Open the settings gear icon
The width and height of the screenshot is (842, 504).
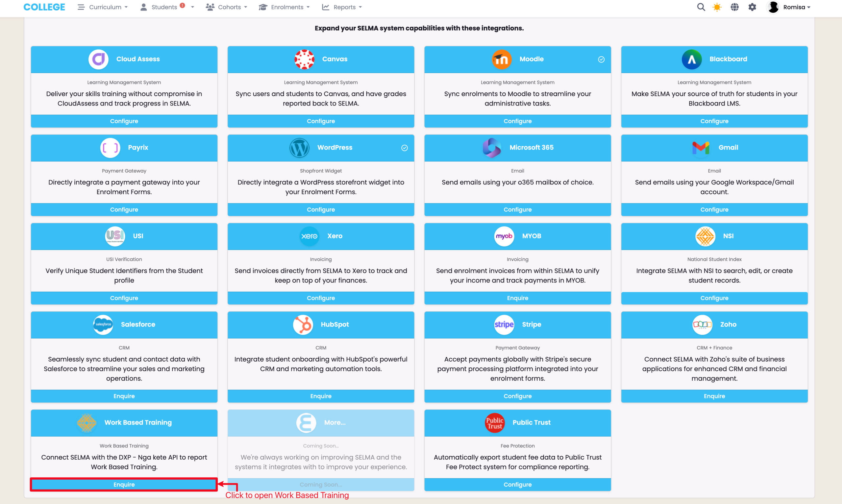coord(752,7)
